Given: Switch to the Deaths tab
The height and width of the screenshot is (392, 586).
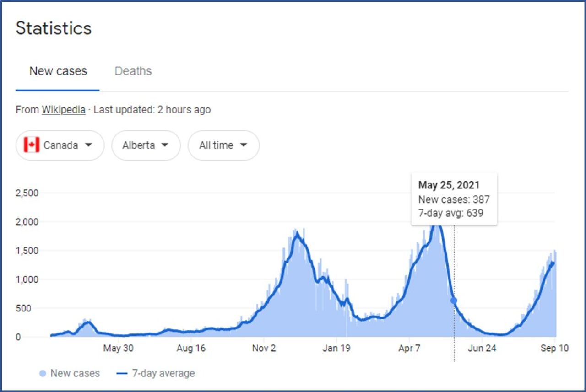Looking at the screenshot, I should [x=133, y=71].
